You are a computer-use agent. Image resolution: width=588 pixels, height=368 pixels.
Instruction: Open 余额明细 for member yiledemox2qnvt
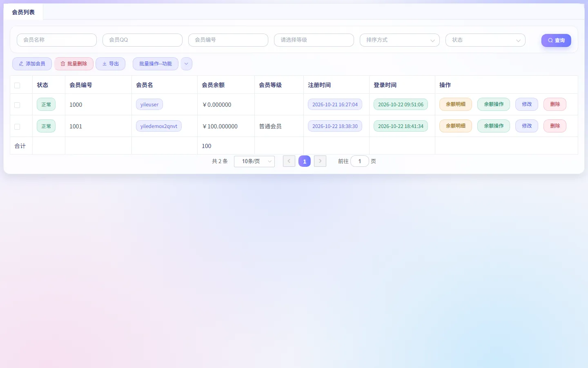pyautogui.click(x=456, y=126)
